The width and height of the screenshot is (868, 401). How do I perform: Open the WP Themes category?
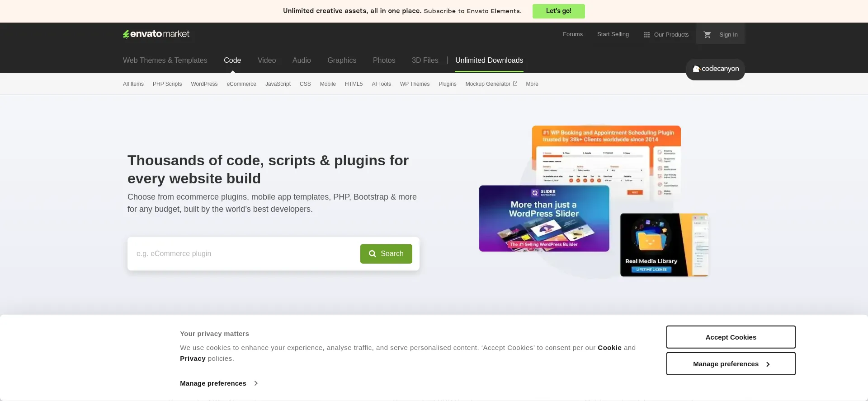(415, 84)
